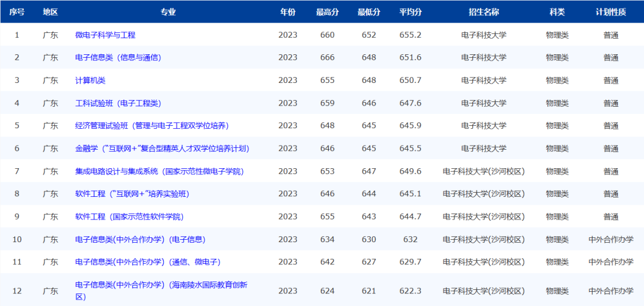The width and height of the screenshot is (644, 306).
Task: Open 软件工程(国家示范性软件学院) link
Action: click(x=129, y=216)
